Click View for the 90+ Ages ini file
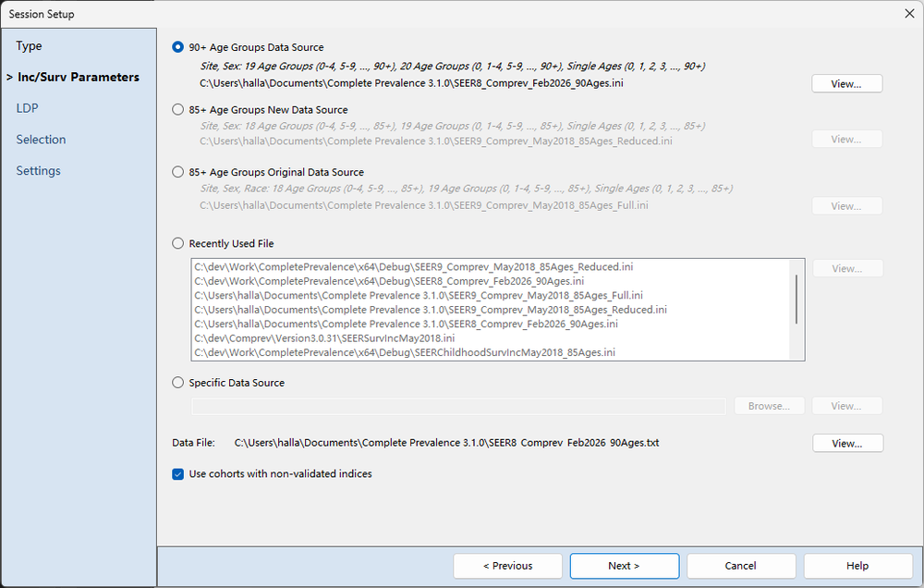 (846, 84)
